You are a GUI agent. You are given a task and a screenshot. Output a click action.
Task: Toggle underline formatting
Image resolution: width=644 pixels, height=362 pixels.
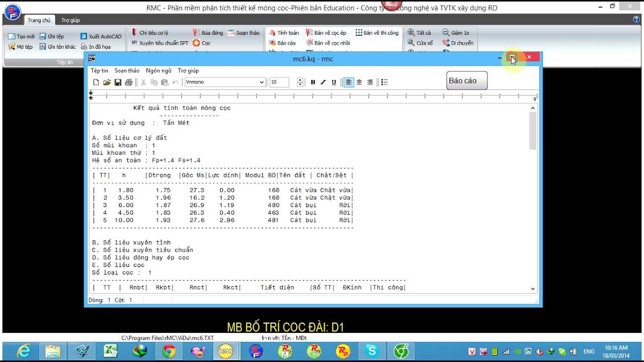[x=334, y=82]
